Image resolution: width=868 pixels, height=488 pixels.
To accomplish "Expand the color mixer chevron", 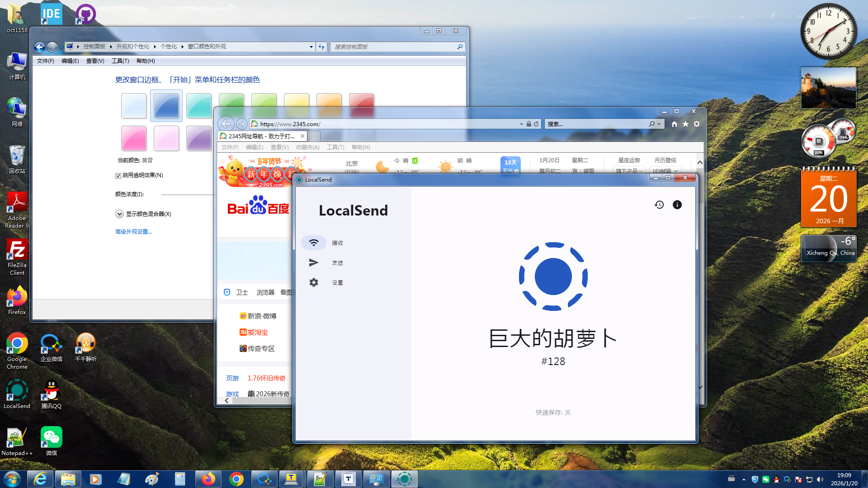I will pos(119,214).
